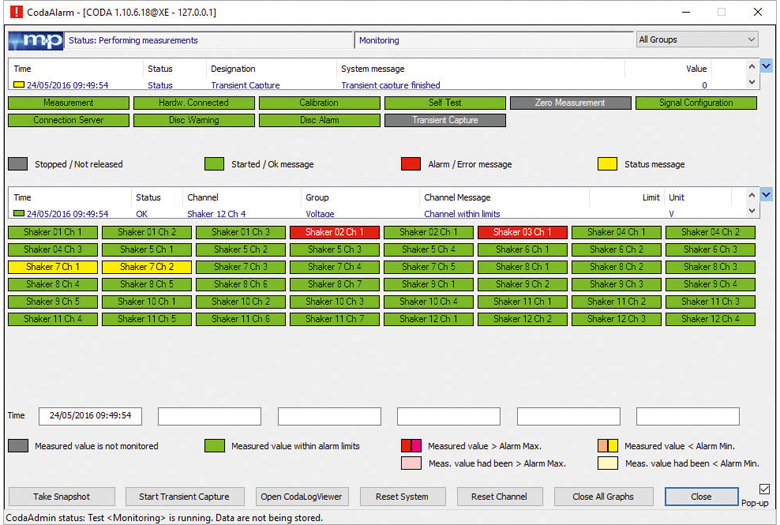Click the Channel Message column header
The height and width of the screenshot is (525, 780).
click(x=457, y=198)
